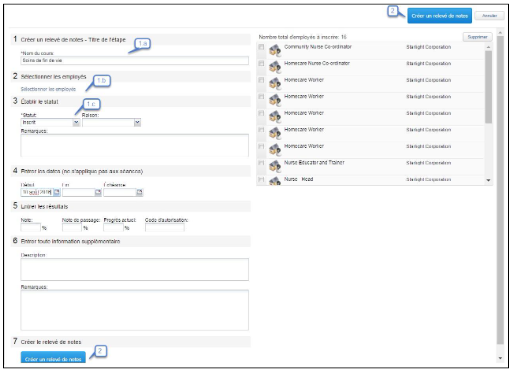Click the Code d'autorisation field
The width and height of the screenshot is (511, 370).
click(x=165, y=228)
